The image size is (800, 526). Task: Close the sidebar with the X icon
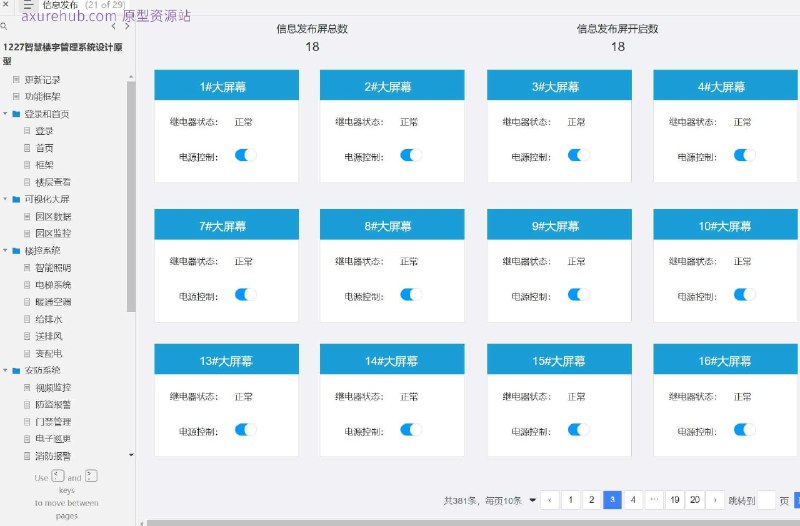point(5,5)
